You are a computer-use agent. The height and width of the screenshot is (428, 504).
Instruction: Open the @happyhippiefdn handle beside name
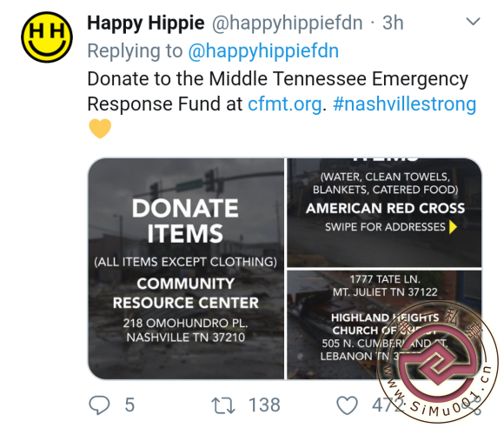coord(287,23)
